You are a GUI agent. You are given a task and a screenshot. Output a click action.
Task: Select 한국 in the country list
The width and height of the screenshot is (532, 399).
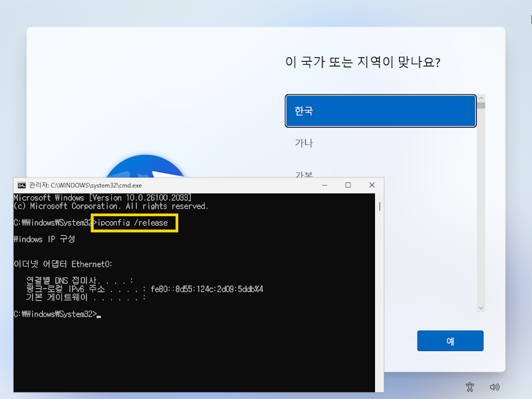pos(380,111)
